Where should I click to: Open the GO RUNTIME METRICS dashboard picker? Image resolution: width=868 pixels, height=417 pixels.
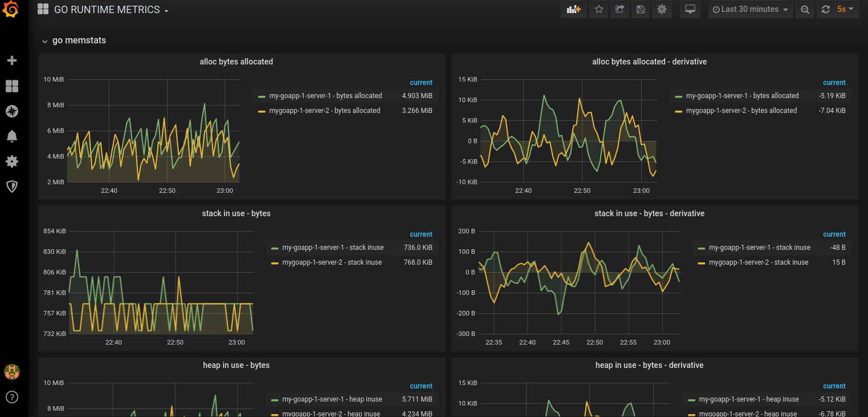tap(111, 10)
